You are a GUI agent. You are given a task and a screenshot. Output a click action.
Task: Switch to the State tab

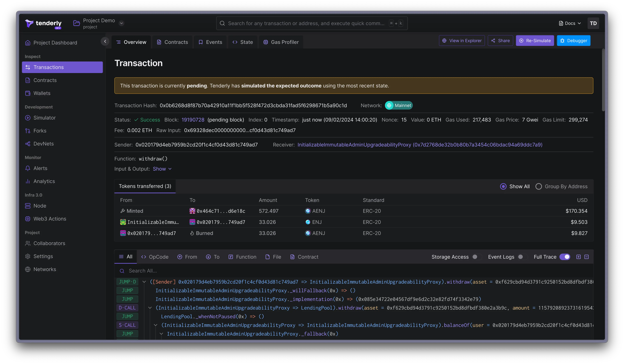point(243,42)
